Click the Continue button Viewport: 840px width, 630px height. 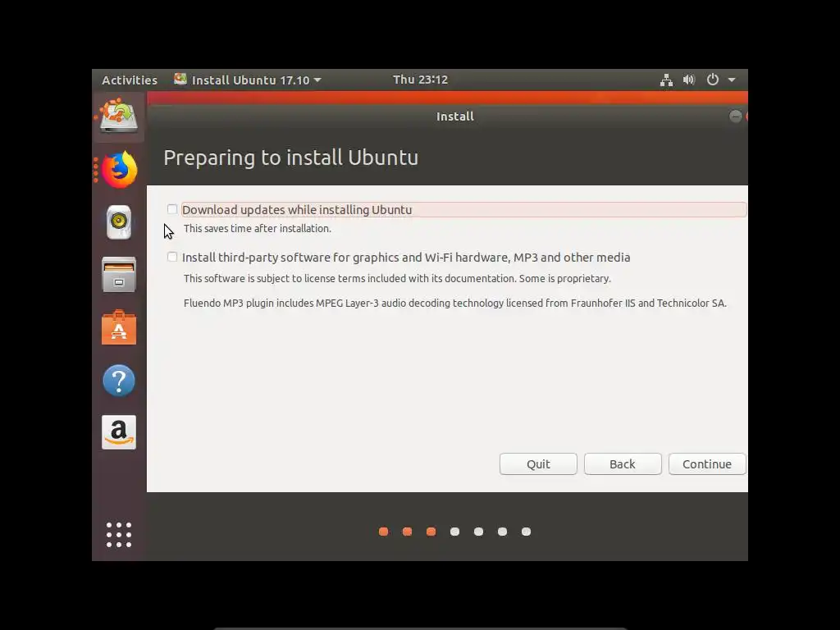(707, 464)
